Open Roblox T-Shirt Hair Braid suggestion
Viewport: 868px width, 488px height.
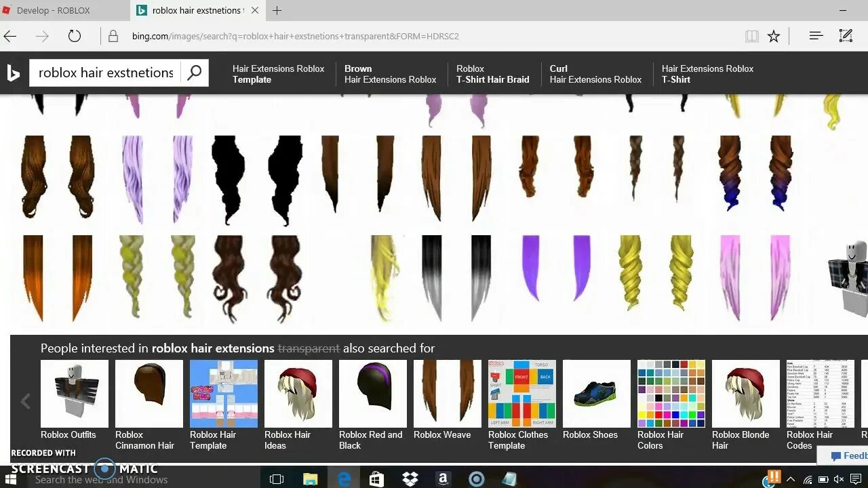pyautogui.click(x=492, y=74)
